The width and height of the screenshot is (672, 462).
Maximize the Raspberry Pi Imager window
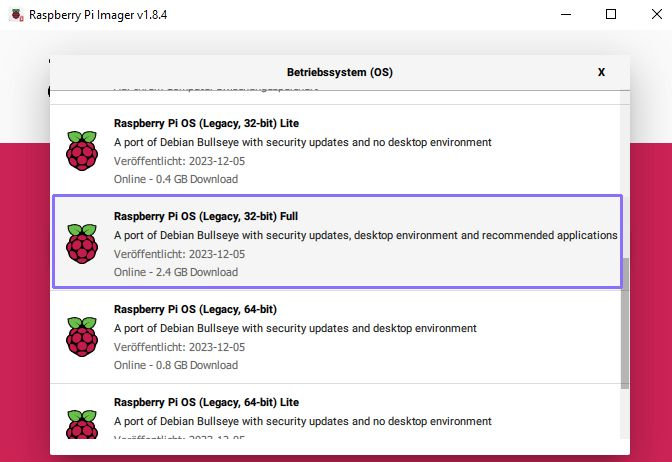pos(611,15)
